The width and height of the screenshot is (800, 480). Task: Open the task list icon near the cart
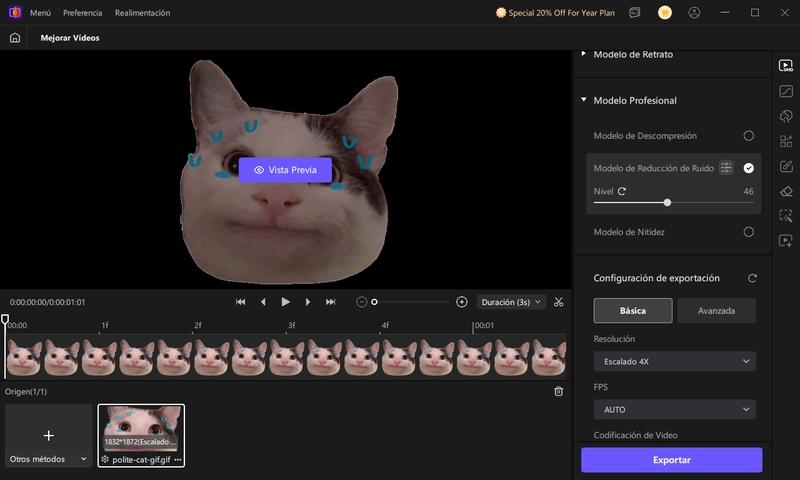[635, 13]
